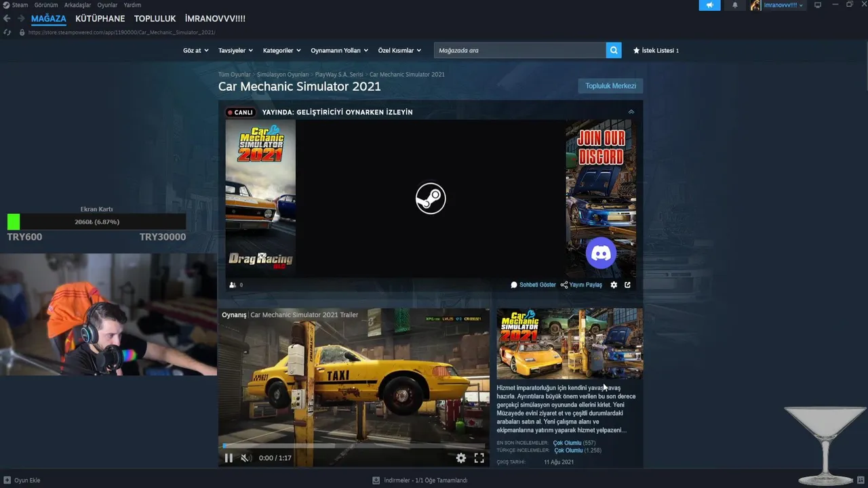Expand the Göz at dropdown

195,50
